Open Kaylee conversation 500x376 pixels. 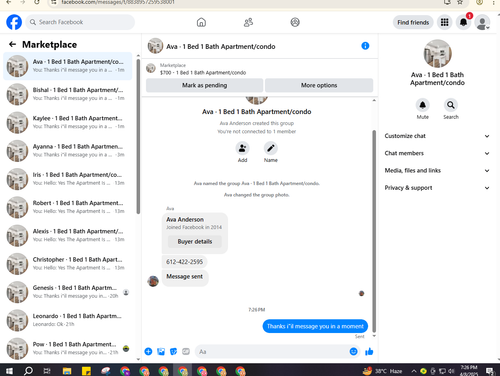pos(68,122)
